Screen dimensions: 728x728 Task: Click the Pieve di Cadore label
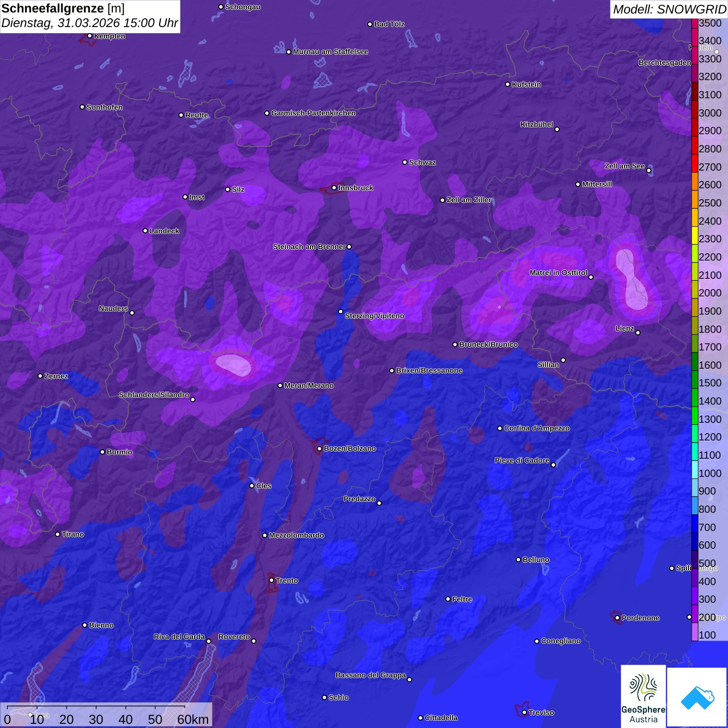pyautogui.click(x=522, y=461)
